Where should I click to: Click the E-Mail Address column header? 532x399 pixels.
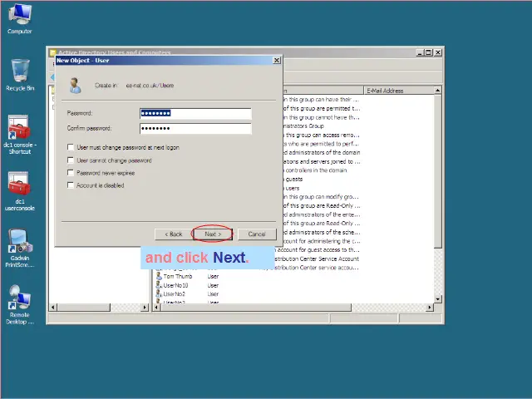pos(398,91)
